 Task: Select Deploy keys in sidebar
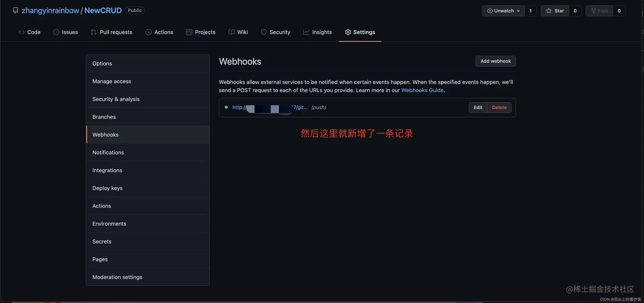point(148,188)
